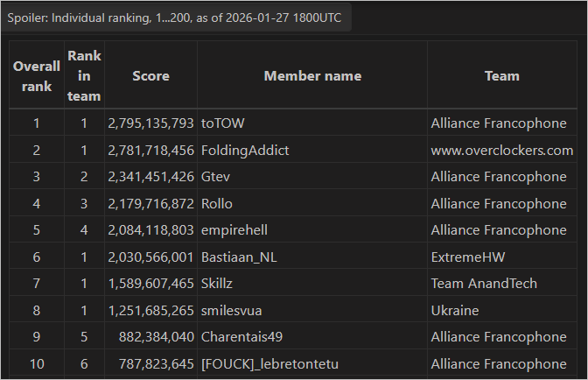Select member name [FOUCK]_lebretontetu
588x380 pixels.
[x=269, y=364]
